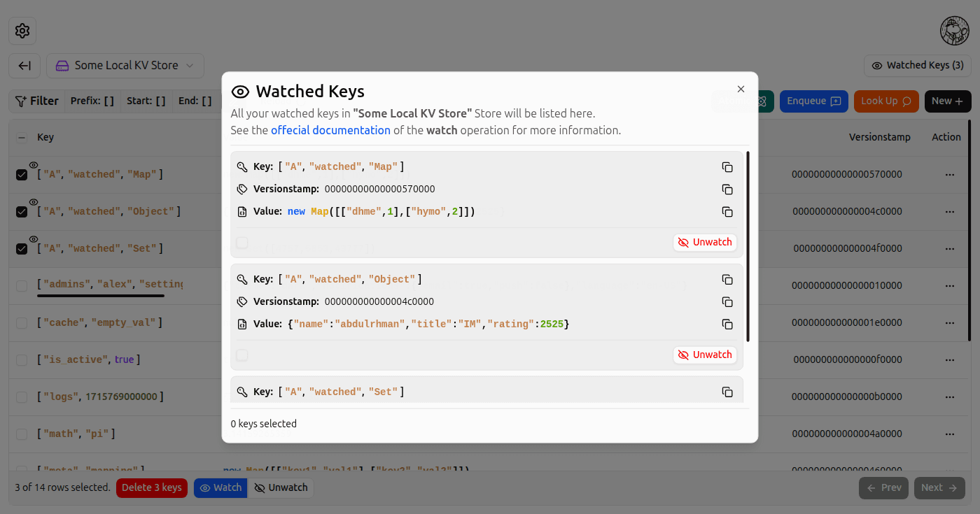Open the Filter options
The width and height of the screenshot is (980, 514).
click(x=36, y=101)
